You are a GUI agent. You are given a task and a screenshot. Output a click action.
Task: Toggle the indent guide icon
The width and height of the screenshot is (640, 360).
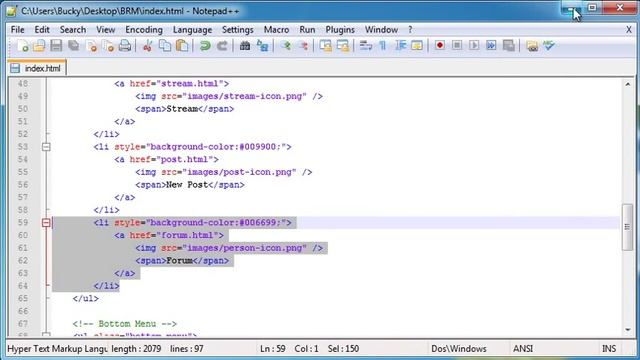click(x=400, y=46)
